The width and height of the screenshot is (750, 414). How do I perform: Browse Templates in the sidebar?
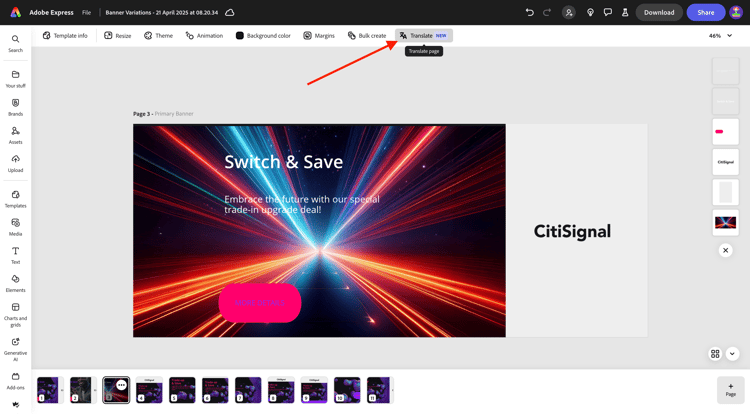(15, 199)
